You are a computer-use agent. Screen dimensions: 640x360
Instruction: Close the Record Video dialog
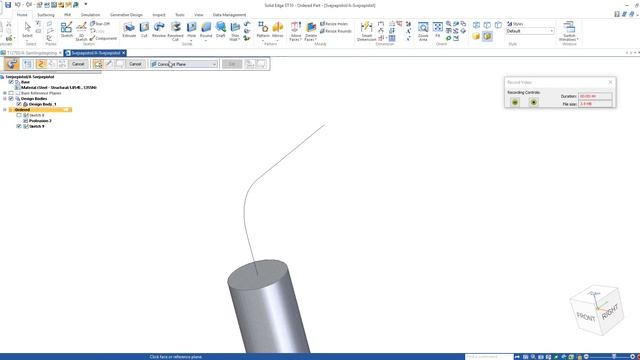610,82
